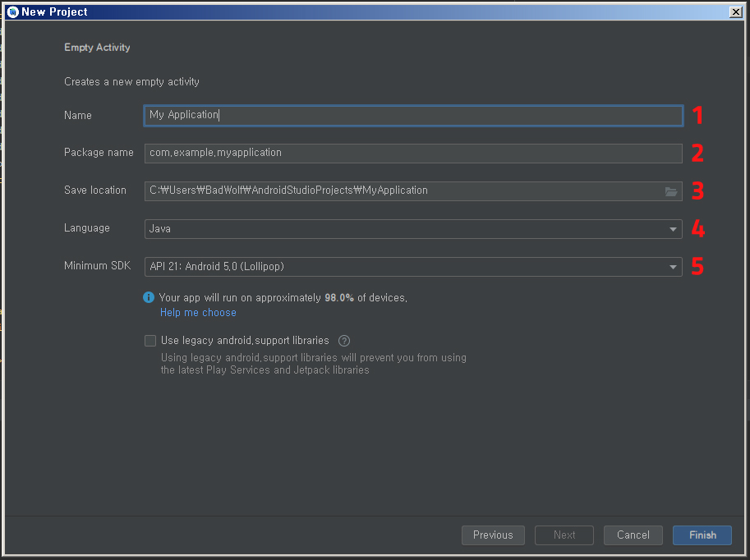The image size is (750, 560).
Task: Click the Cancel button
Action: pyautogui.click(x=633, y=535)
